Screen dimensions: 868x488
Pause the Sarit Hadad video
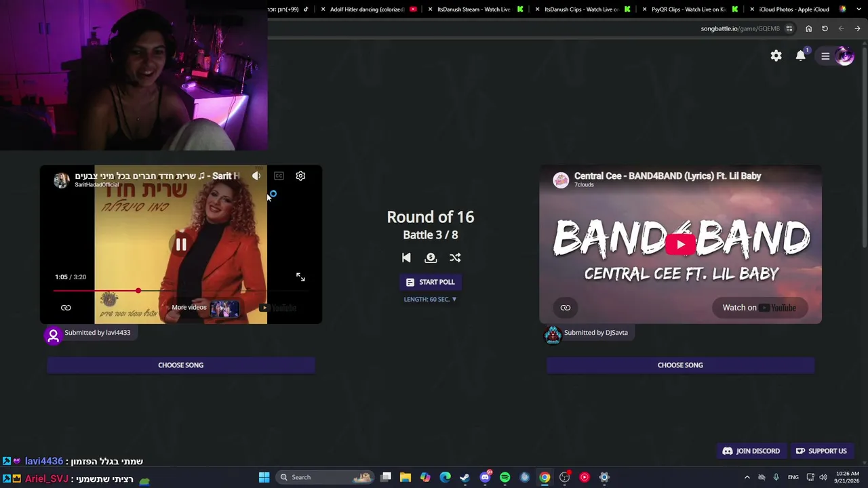coord(181,245)
